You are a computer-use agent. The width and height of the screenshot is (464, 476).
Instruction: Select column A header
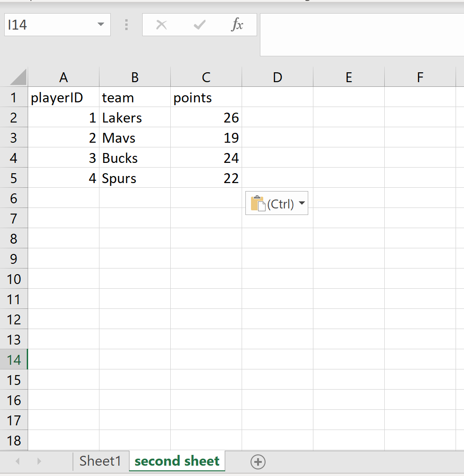(x=63, y=77)
